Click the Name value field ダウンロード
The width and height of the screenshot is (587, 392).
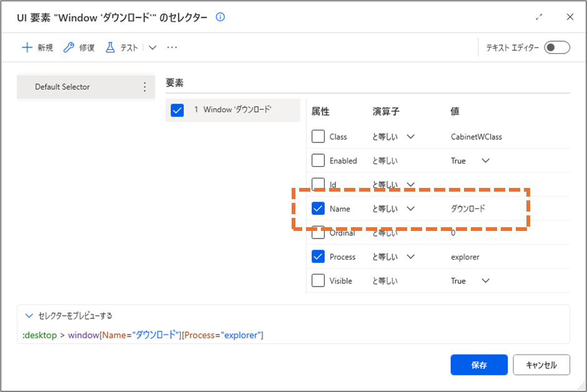click(468, 208)
